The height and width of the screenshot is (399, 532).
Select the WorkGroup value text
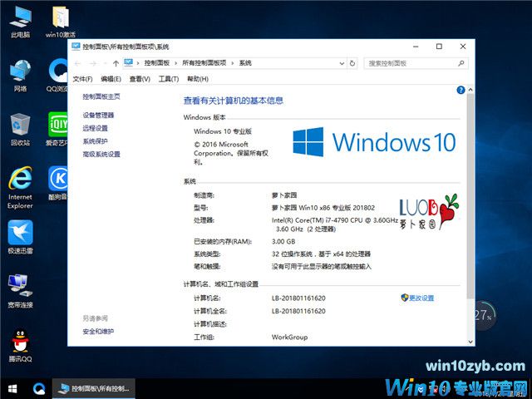289,337
